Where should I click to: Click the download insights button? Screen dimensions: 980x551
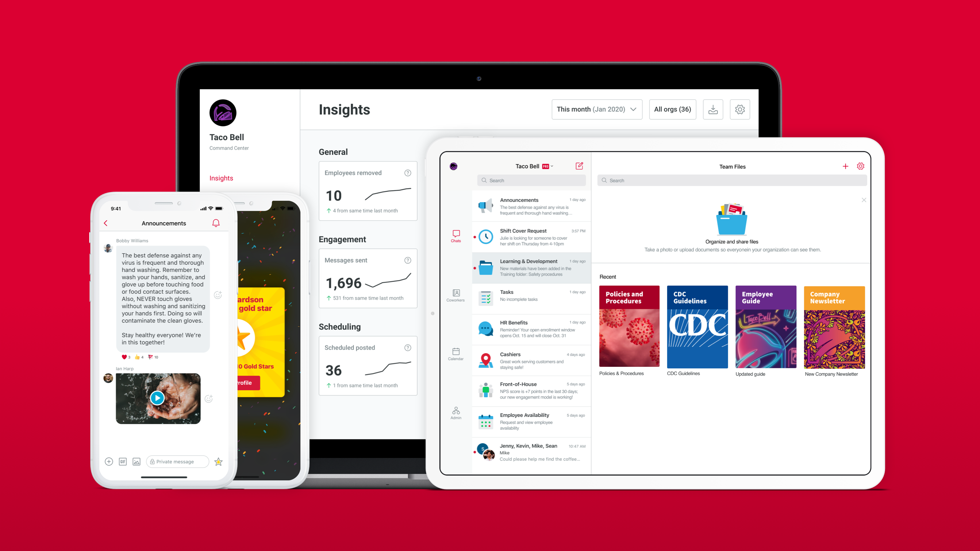pyautogui.click(x=713, y=109)
